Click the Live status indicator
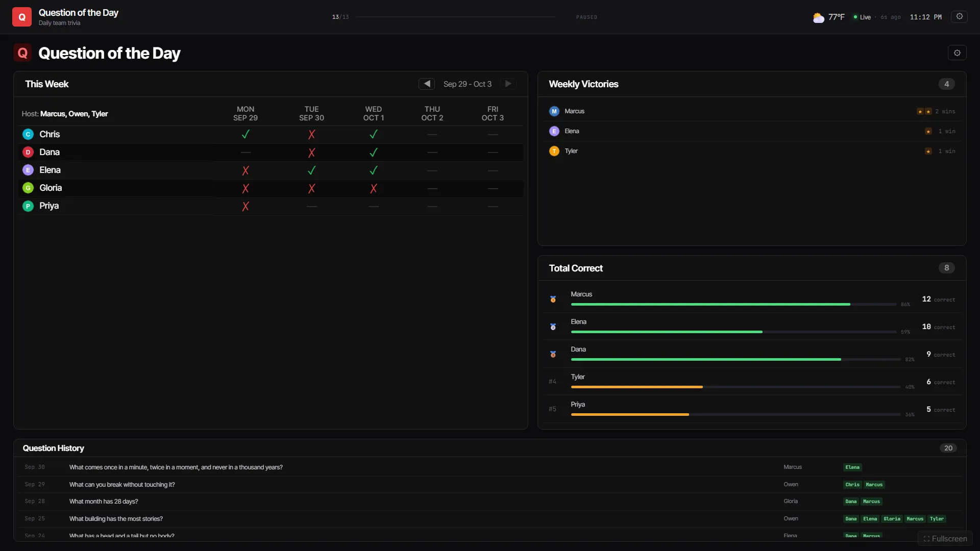The image size is (980, 551). coord(862,17)
